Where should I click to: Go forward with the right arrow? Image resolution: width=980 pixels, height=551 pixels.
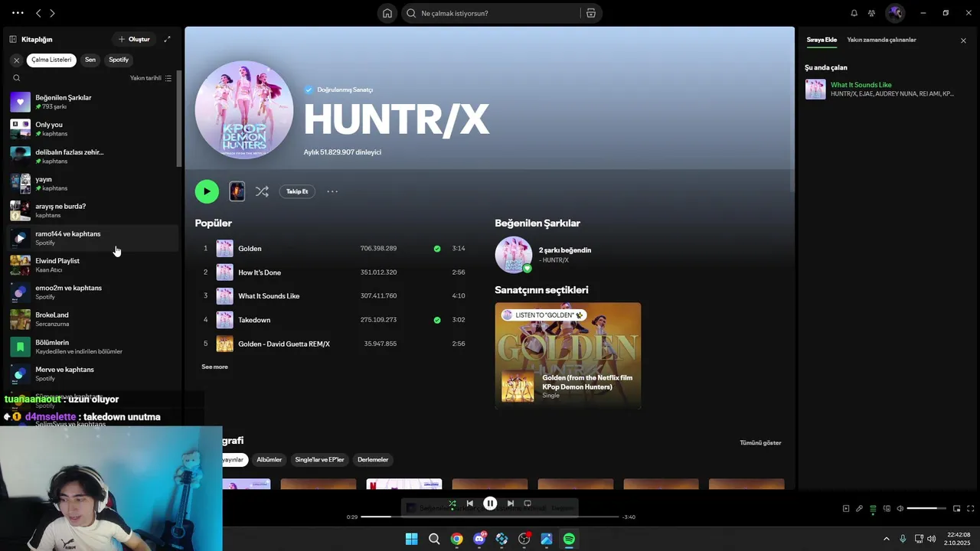[52, 13]
